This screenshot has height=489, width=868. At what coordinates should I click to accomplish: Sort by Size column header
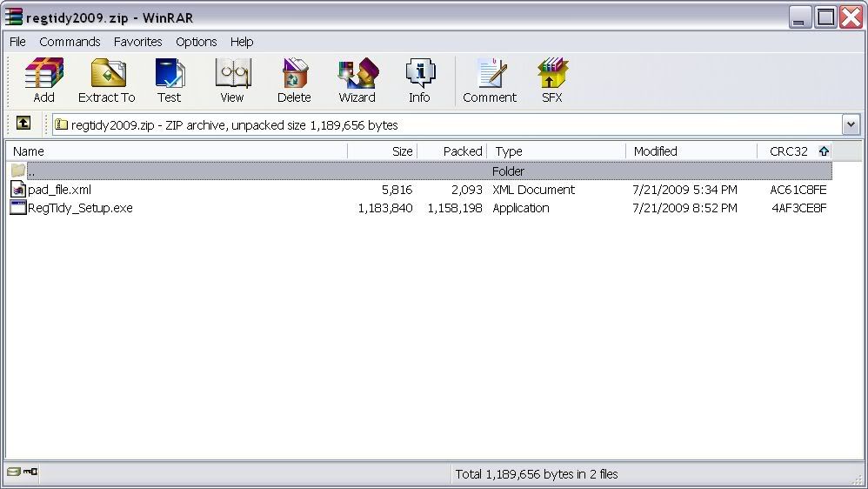(383, 151)
